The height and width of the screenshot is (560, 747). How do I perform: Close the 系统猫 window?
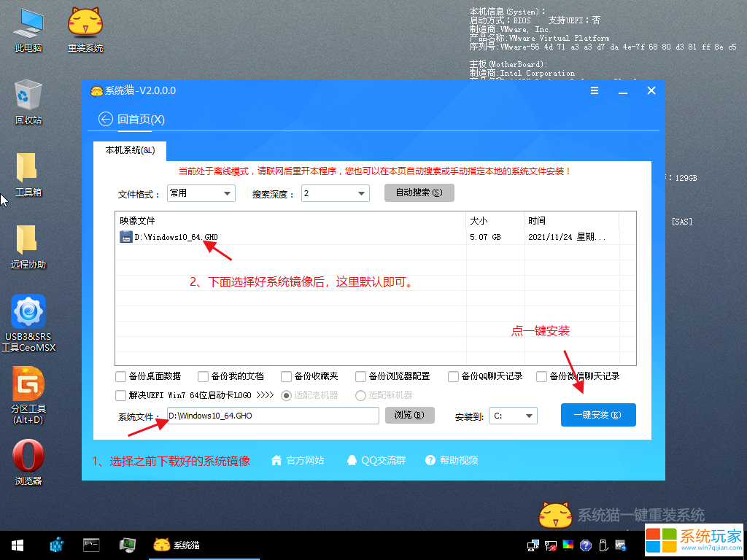pos(651,90)
